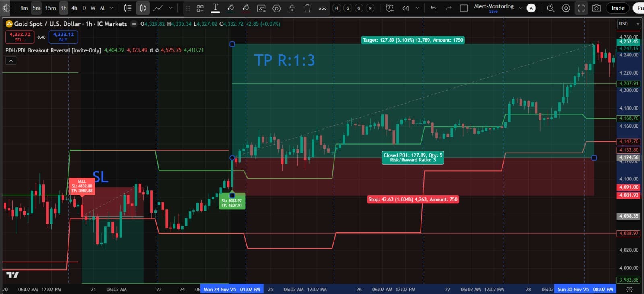Open the drawing settings hexagon icon
644x294 pixels.
point(277,8)
